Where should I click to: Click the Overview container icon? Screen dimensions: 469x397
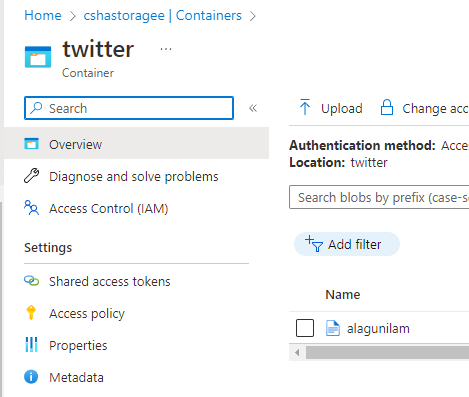pyautogui.click(x=32, y=144)
